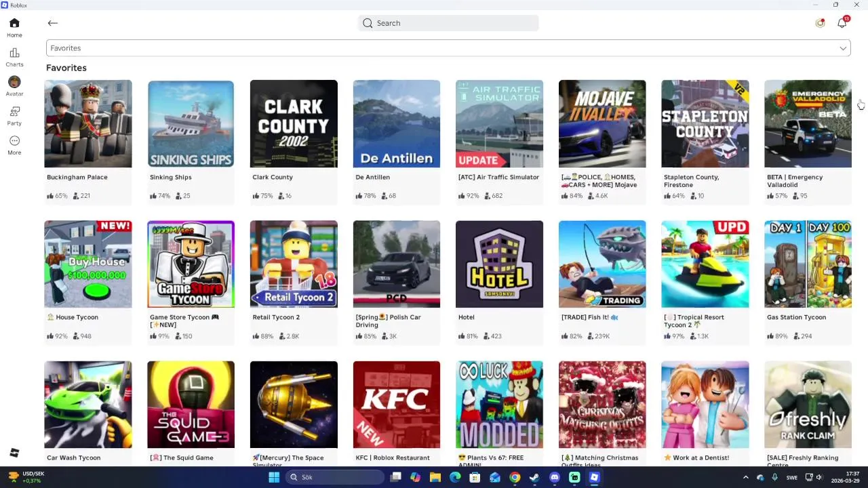Click the 'Clark County' title text
Image resolution: width=868 pixels, height=488 pixels.
[x=273, y=177]
